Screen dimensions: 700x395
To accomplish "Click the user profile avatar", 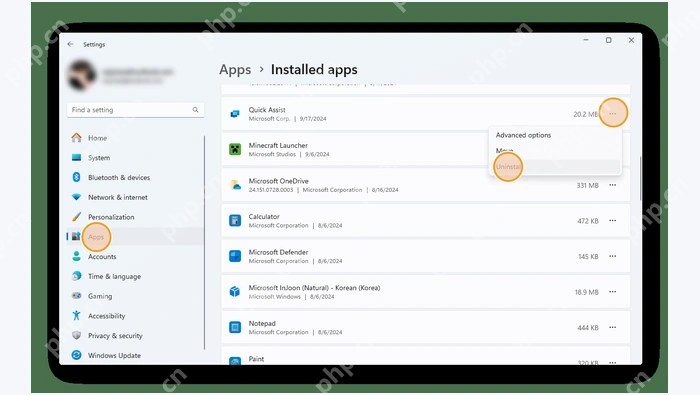I will pyautogui.click(x=81, y=75).
